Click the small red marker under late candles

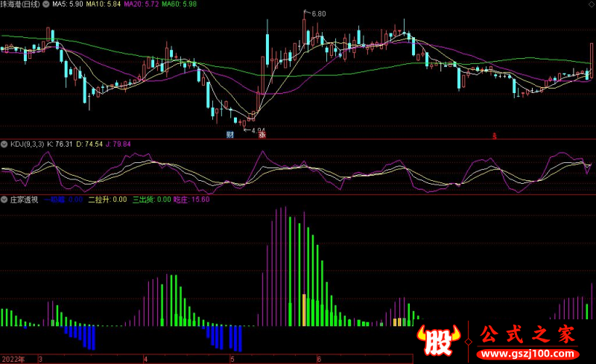[x=493, y=135]
